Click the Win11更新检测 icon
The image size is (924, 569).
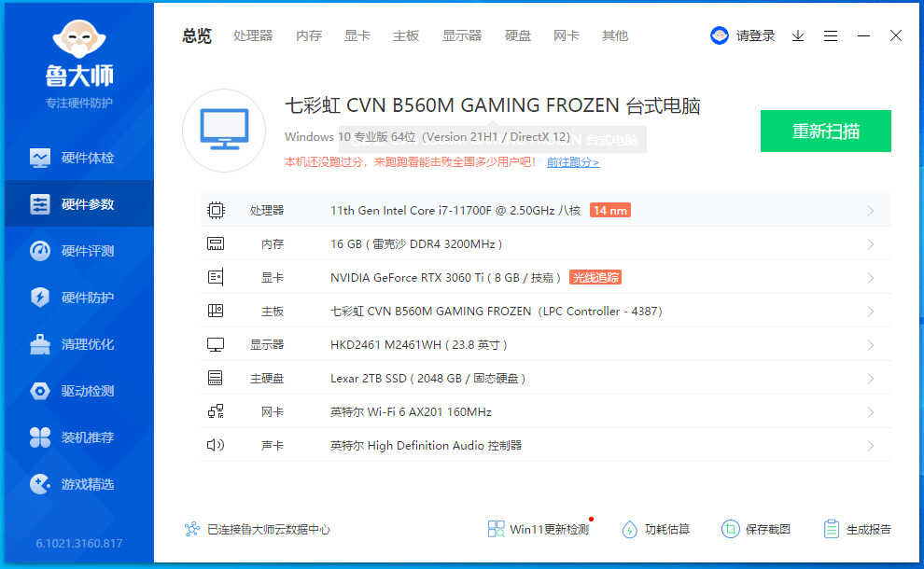tap(497, 529)
